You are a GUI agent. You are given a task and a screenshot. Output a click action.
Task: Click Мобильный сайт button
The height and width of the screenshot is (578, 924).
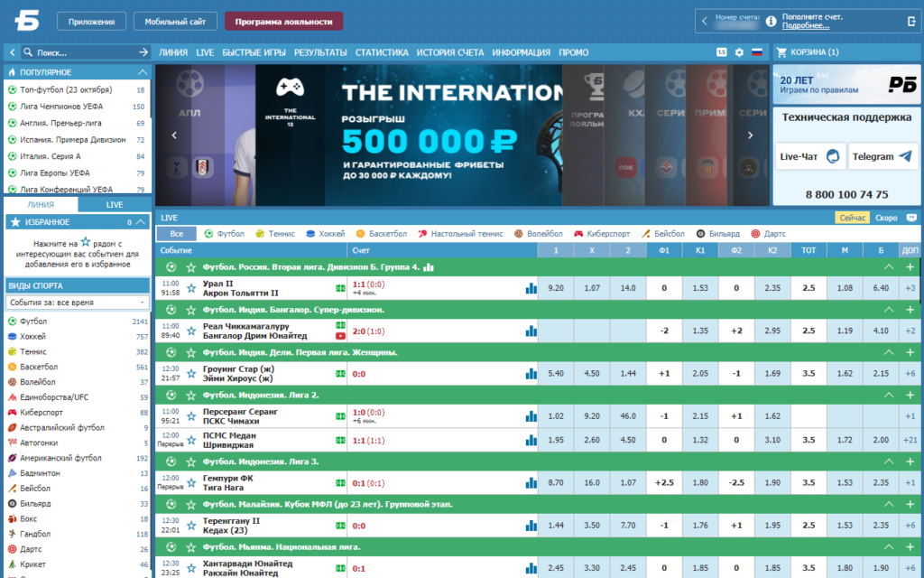tap(175, 22)
